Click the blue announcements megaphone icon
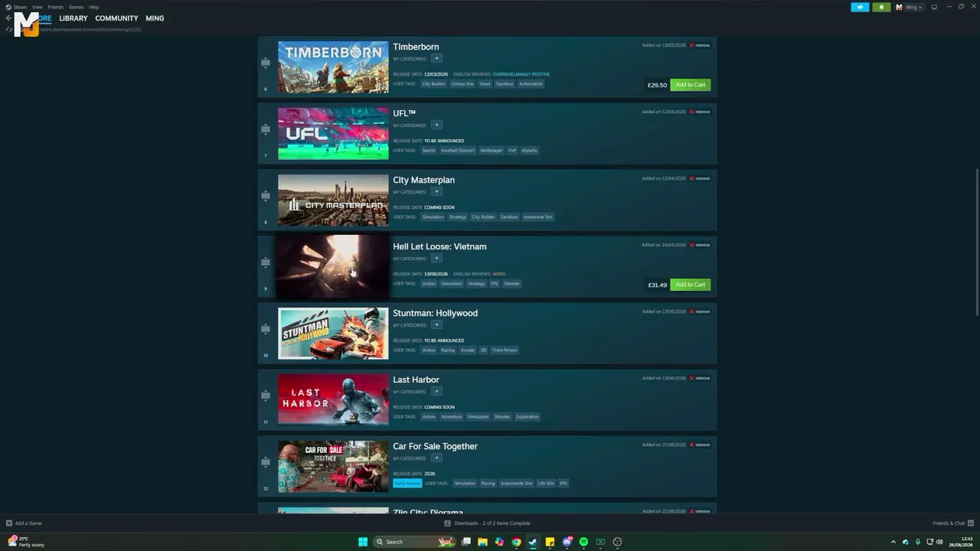Screen dimensions: 980x551 pyautogui.click(x=860, y=7)
